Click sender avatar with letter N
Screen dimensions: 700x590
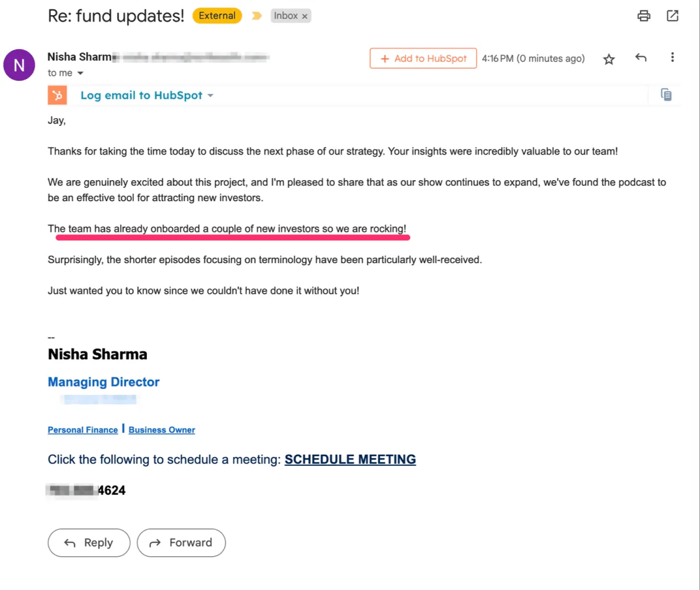[19, 65]
